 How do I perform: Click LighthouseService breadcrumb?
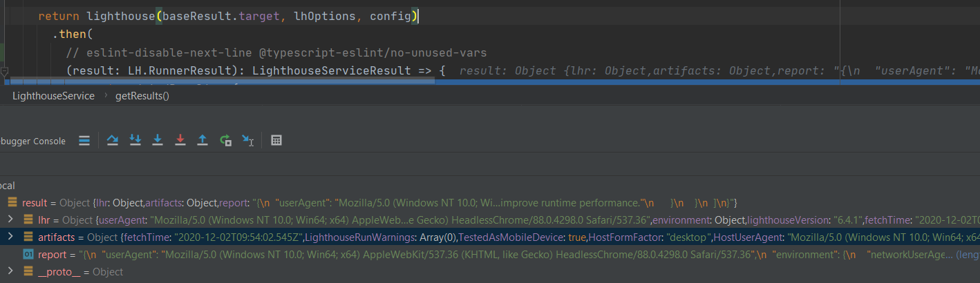pyautogui.click(x=53, y=96)
